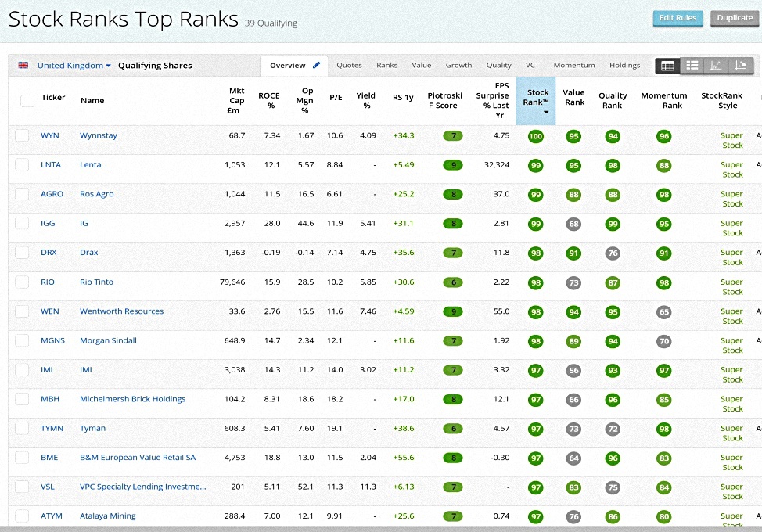Sort by the P/E column header
Viewport: 762px width, 532px height.
click(336, 97)
